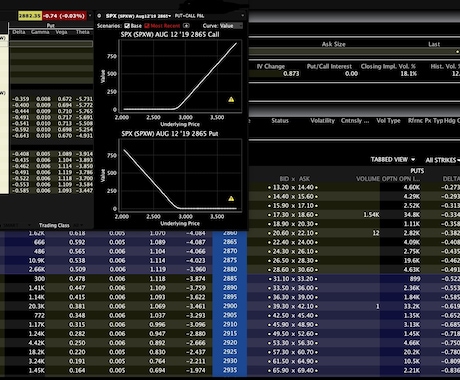
Task: Click the warning triangle on the 2865 Call chart
Action: [x=231, y=99]
